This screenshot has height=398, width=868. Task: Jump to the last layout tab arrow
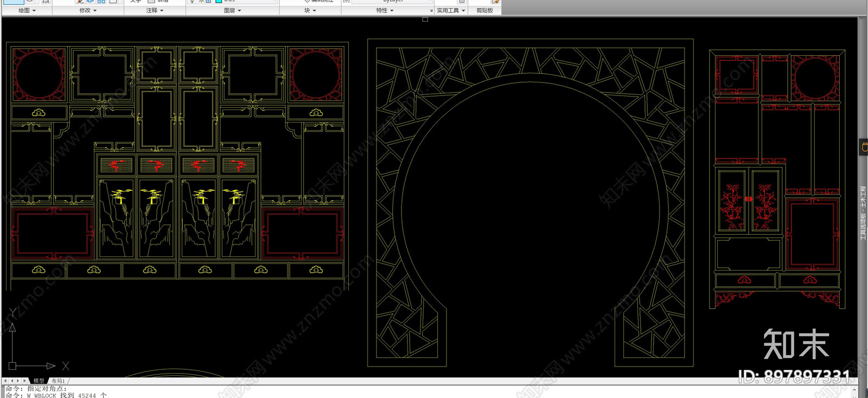coord(24,381)
